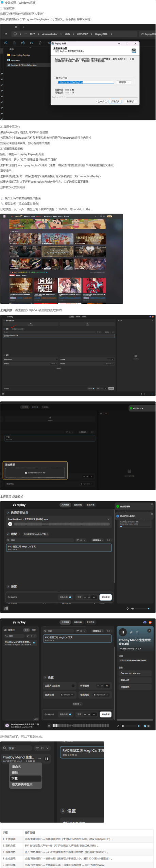The image size is (156, 868).
Task: Choose 下载 from the context menu
Action: pyautogui.click(x=15, y=778)
